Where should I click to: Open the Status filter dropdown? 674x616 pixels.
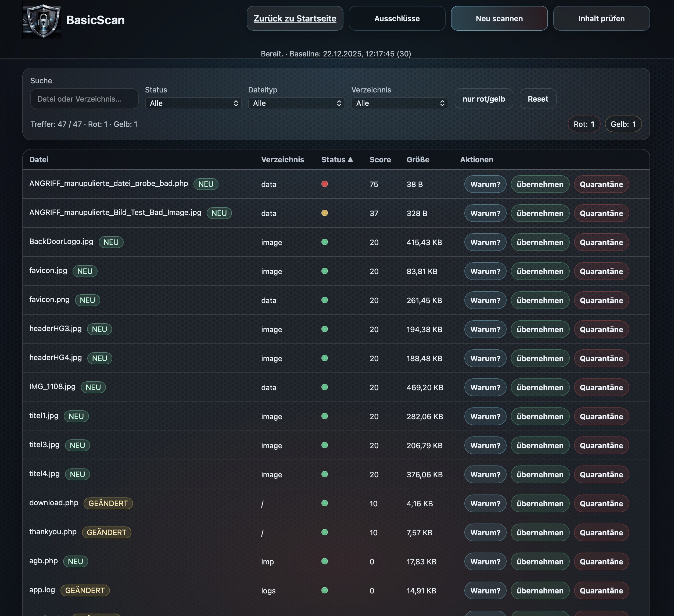[x=193, y=103]
